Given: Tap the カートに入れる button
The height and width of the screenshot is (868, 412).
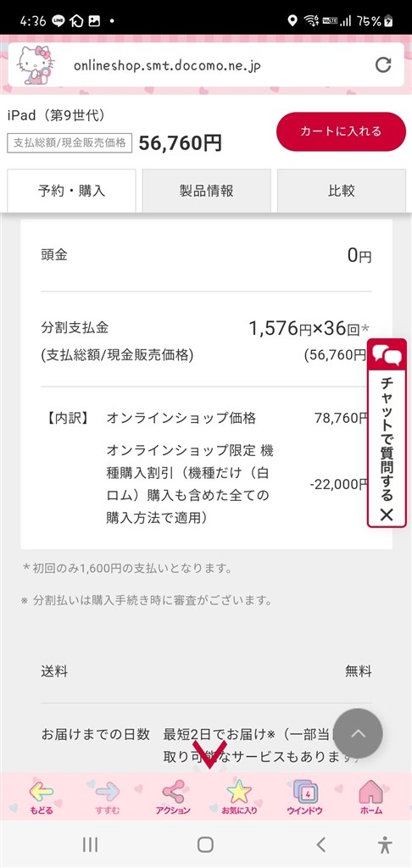Looking at the screenshot, I should click(341, 131).
